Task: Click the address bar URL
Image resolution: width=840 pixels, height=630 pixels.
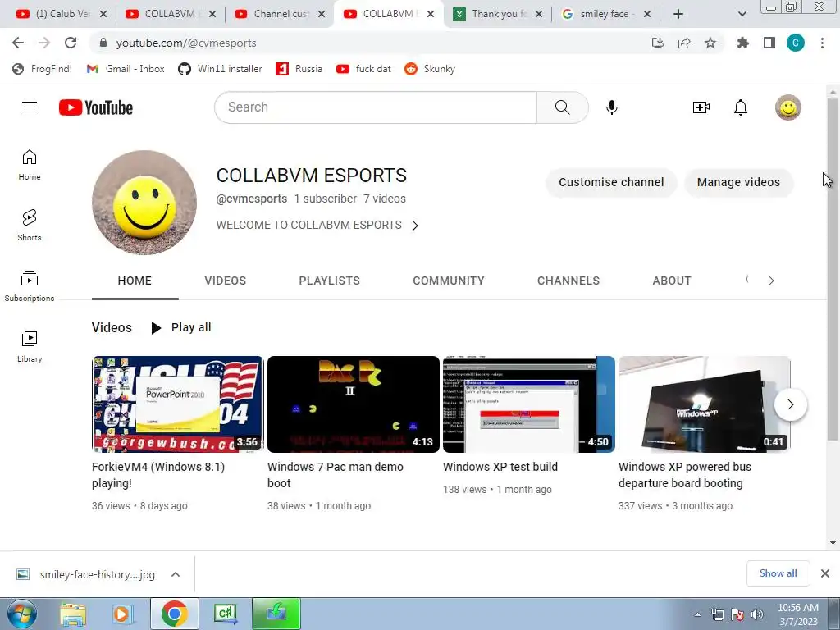Action: (x=186, y=43)
